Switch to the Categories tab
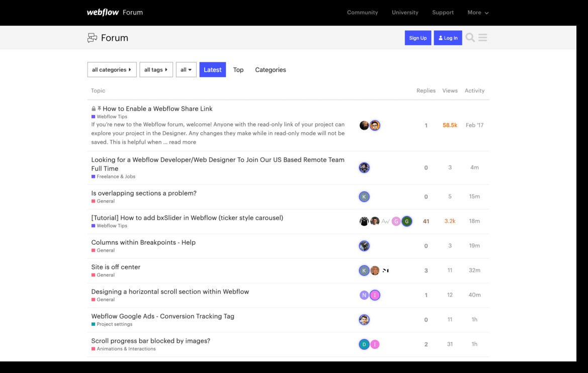Viewport: 588px width, 373px height. click(271, 70)
